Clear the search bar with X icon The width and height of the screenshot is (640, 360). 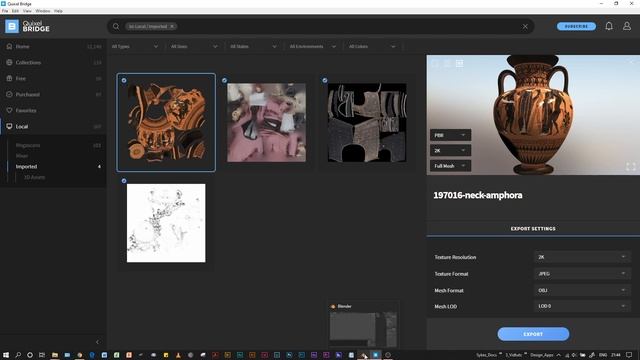click(525, 27)
